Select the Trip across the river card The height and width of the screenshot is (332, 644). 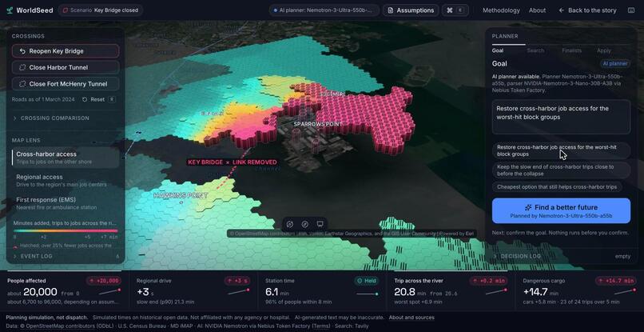[451, 291]
